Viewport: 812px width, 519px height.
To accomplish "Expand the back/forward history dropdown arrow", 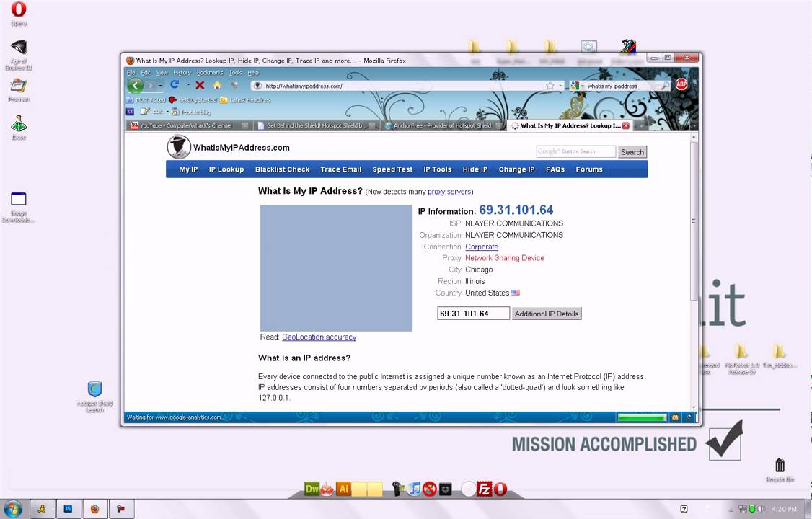I will tap(161, 86).
